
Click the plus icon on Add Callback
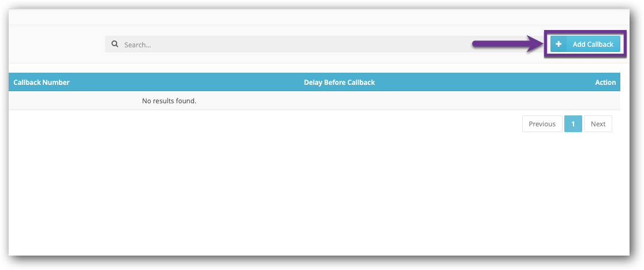click(x=559, y=44)
